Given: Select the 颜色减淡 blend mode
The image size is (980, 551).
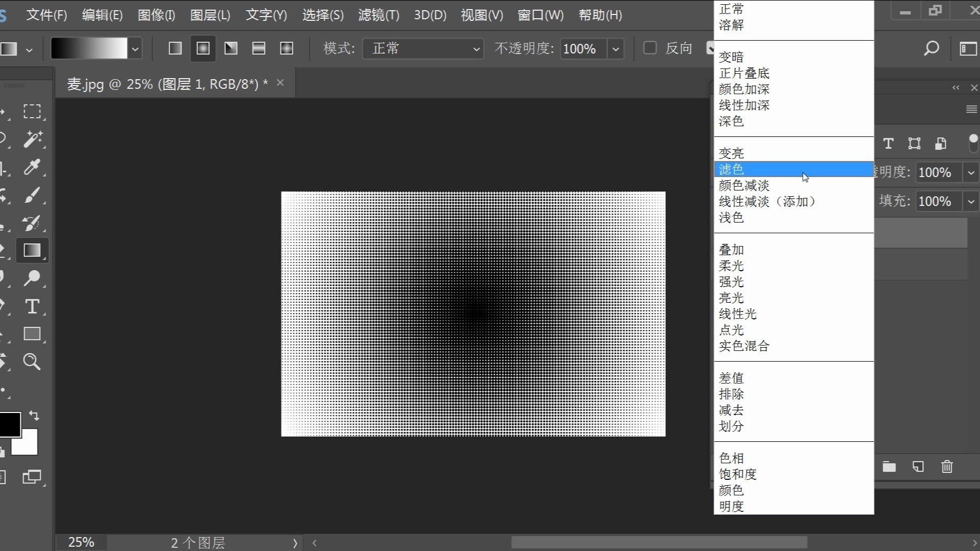Looking at the screenshot, I should click(x=794, y=186).
